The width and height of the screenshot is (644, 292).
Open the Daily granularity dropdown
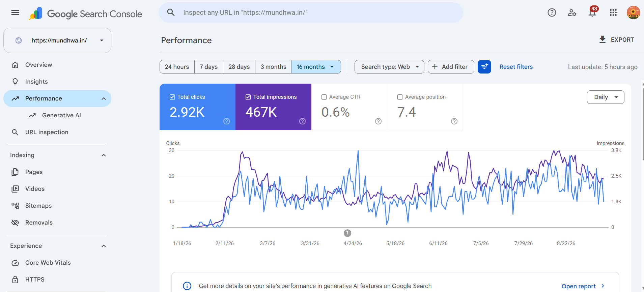coord(606,97)
